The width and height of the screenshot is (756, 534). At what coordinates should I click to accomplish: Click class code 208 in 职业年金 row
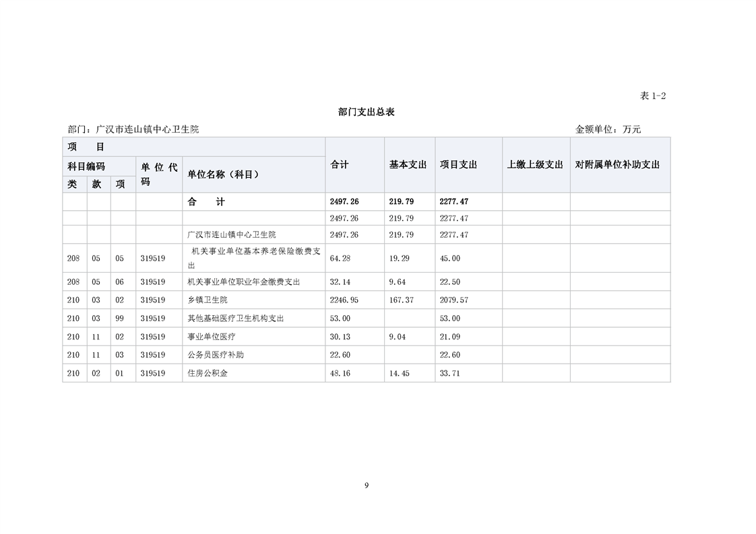tap(73, 282)
